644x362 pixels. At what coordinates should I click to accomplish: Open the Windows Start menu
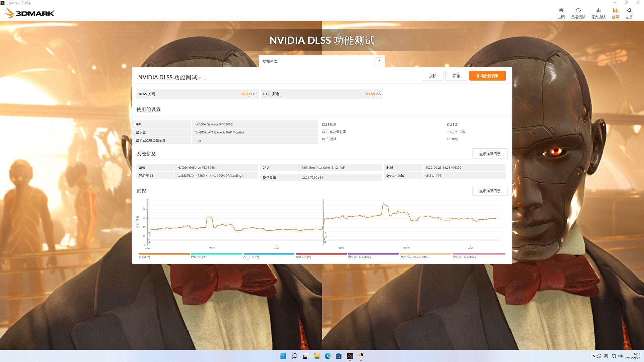(283, 356)
